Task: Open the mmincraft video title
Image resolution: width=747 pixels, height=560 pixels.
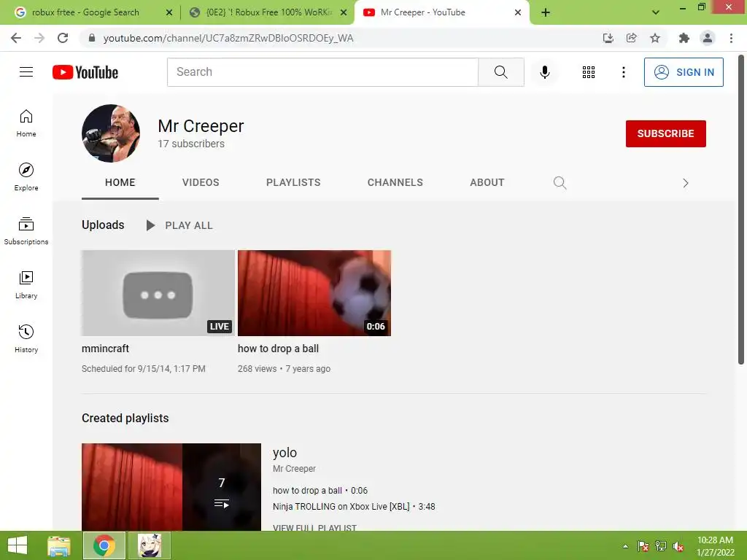Action: tap(105, 349)
